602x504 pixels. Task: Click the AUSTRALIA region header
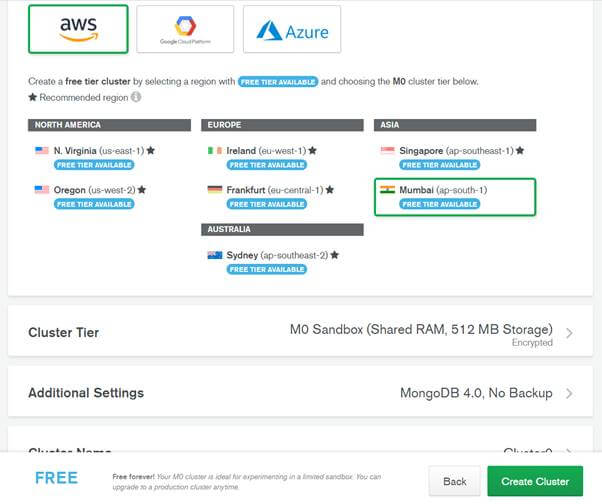[282, 230]
